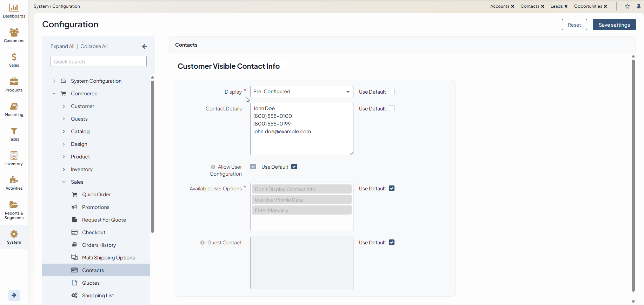Viewport: 644px width, 305px height.
Task: Click the Expand All link
Action: pos(62,46)
